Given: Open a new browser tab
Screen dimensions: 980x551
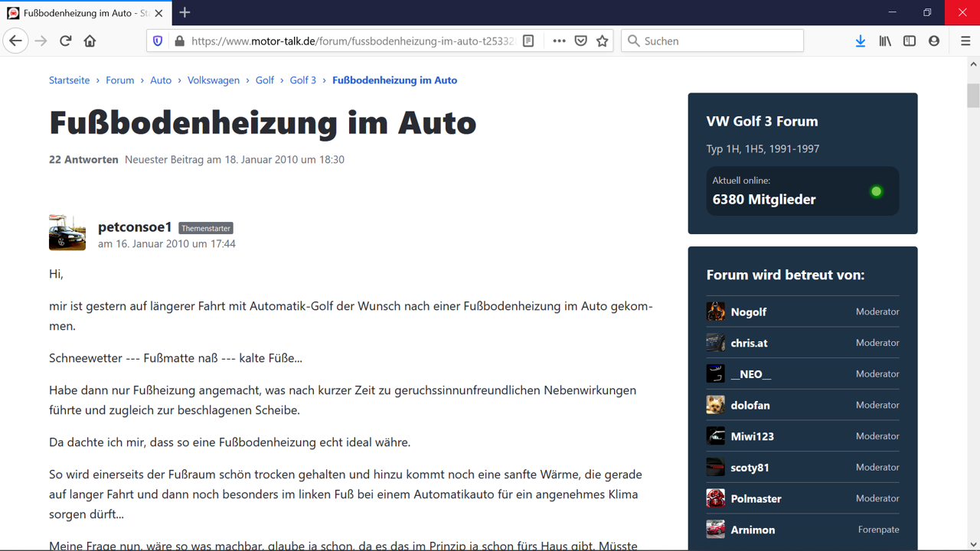Looking at the screenshot, I should coord(185,13).
